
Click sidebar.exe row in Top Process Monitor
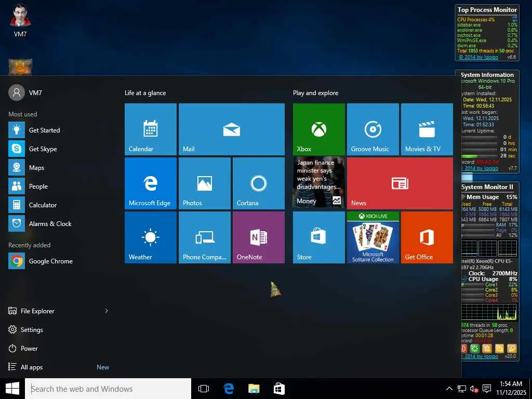click(x=487, y=25)
